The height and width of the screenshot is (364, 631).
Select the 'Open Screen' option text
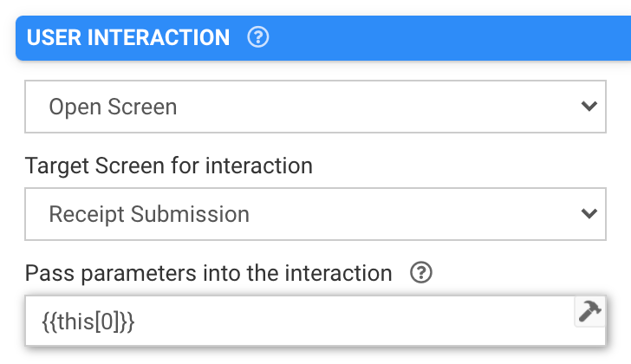(113, 107)
